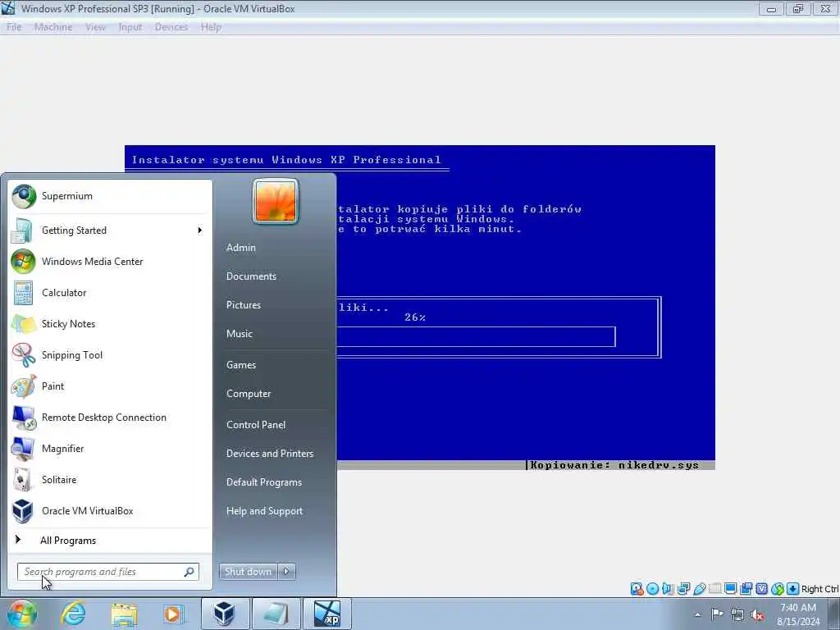Show hidden tray icons arrow

[x=697, y=615]
